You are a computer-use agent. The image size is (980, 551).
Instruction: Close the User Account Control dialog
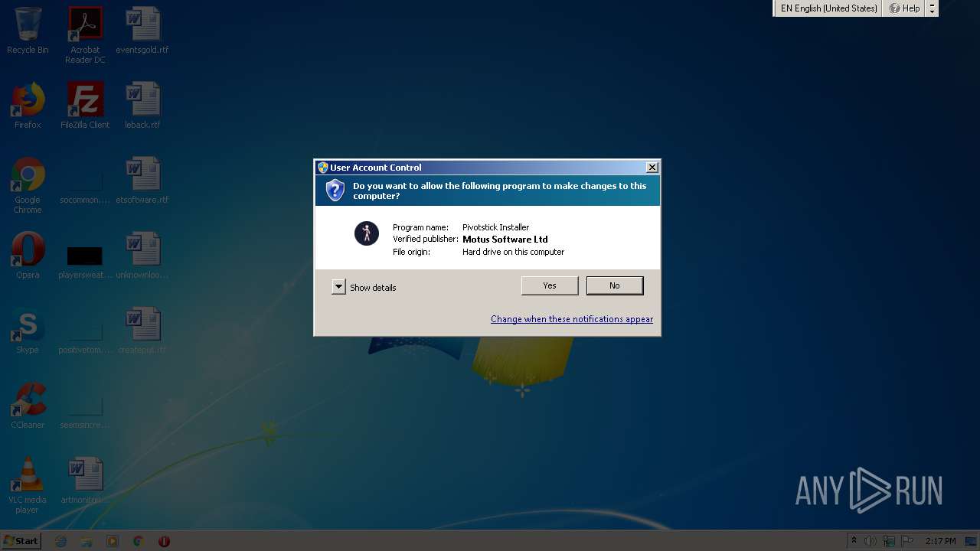(x=652, y=168)
